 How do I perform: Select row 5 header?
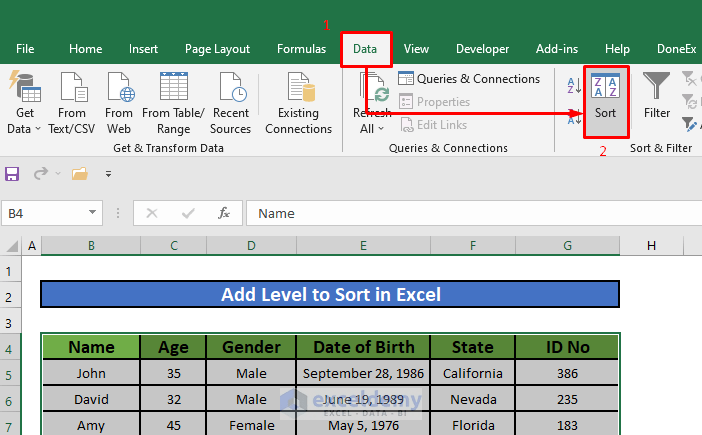point(10,375)
